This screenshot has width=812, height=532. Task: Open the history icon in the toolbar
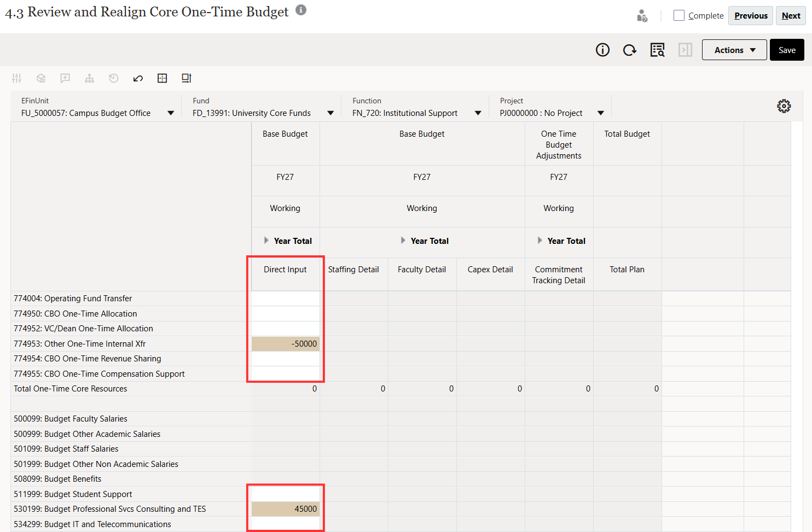pos(113,78)
